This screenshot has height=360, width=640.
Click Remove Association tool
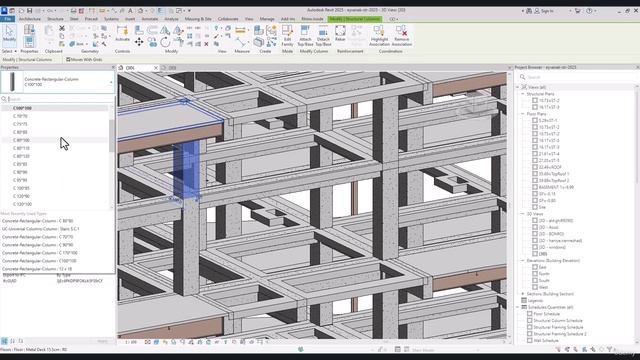pyautogui.click(x=402, y=36)
